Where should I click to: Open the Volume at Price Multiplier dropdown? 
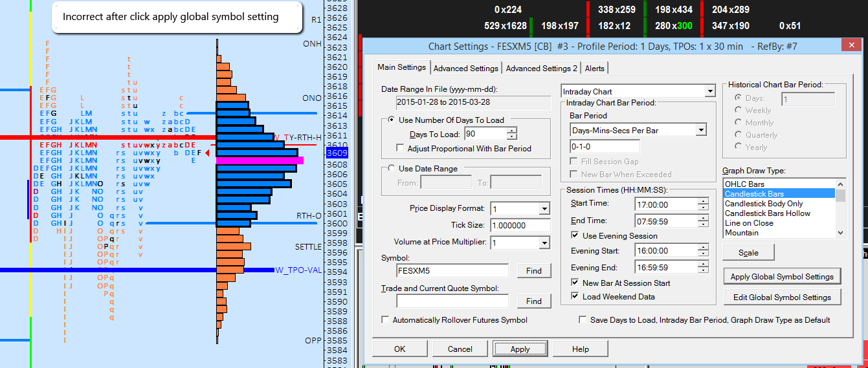pyautogui.click(x=544, y=243)
